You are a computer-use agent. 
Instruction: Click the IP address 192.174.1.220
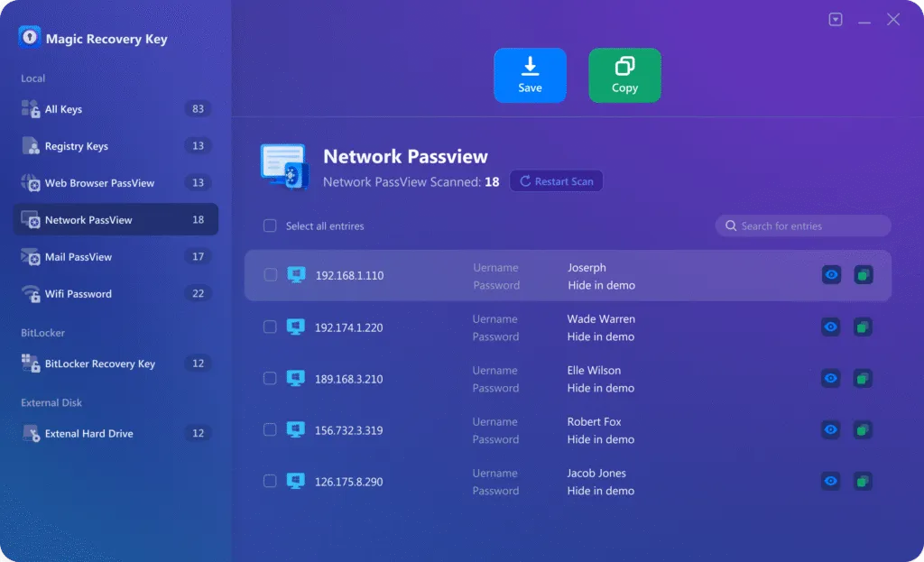click(349, 327)
